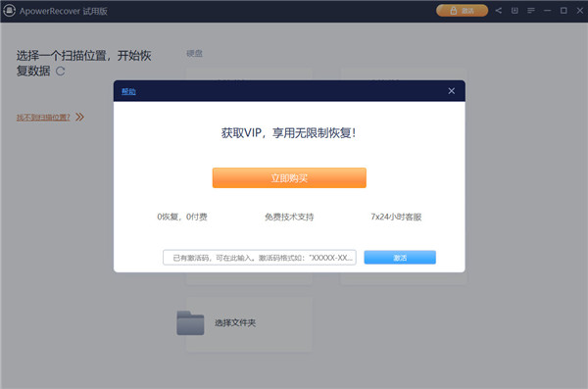Viewport: 588px width, 389px height.
Task: Close the VIP purchase dialog
Action: (x=452, y=91)
